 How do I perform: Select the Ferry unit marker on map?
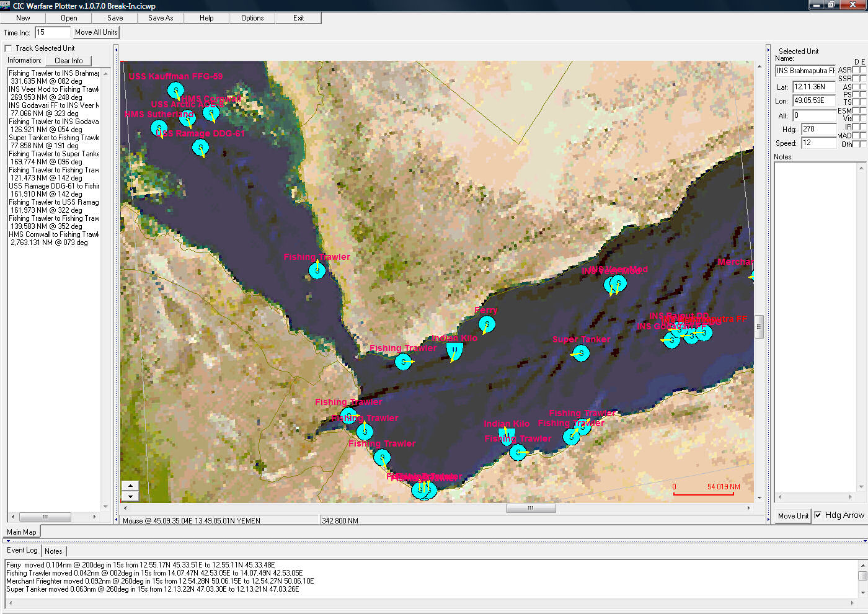click(487, 324)
